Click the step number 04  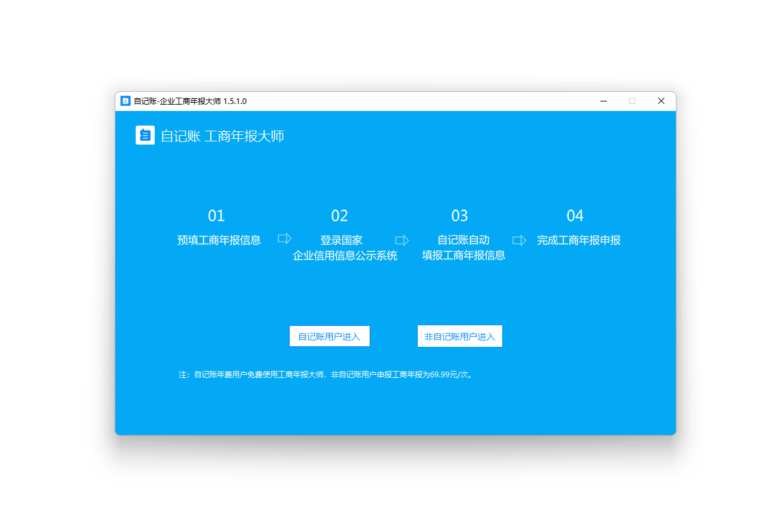click(575, 216)
